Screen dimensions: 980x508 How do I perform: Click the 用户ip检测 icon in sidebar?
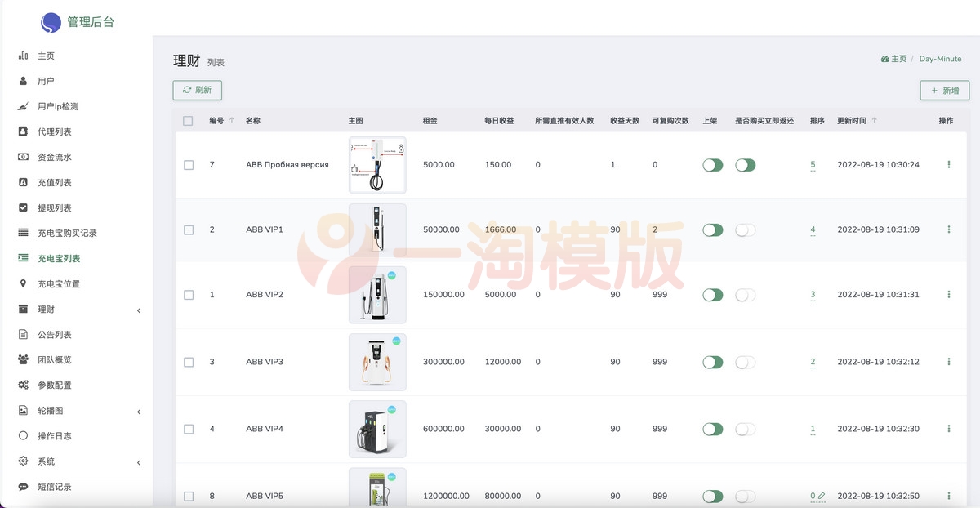coord(23,106)
